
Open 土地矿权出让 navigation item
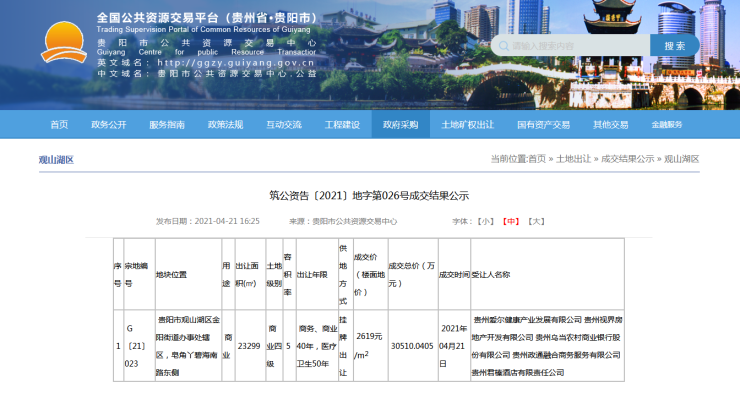coord(467,125)
